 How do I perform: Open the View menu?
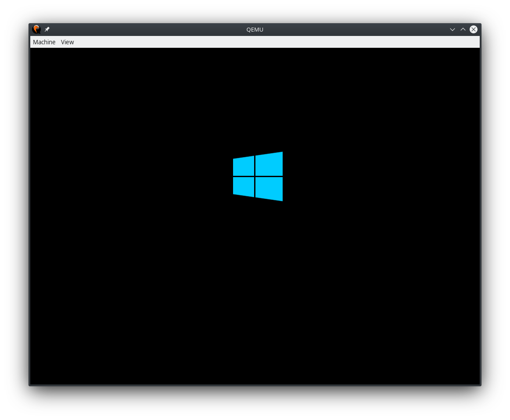[67, 42]
